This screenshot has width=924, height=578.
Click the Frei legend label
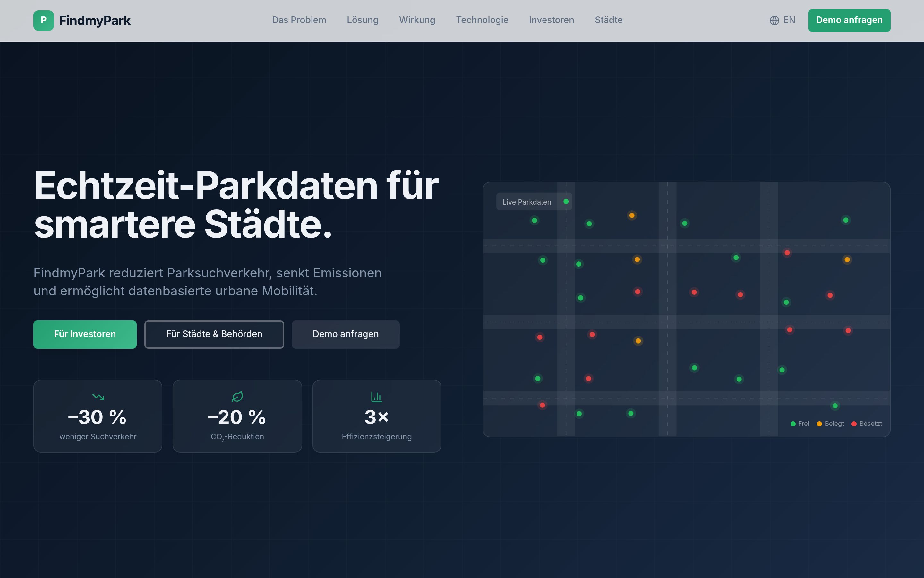(803, 424)
